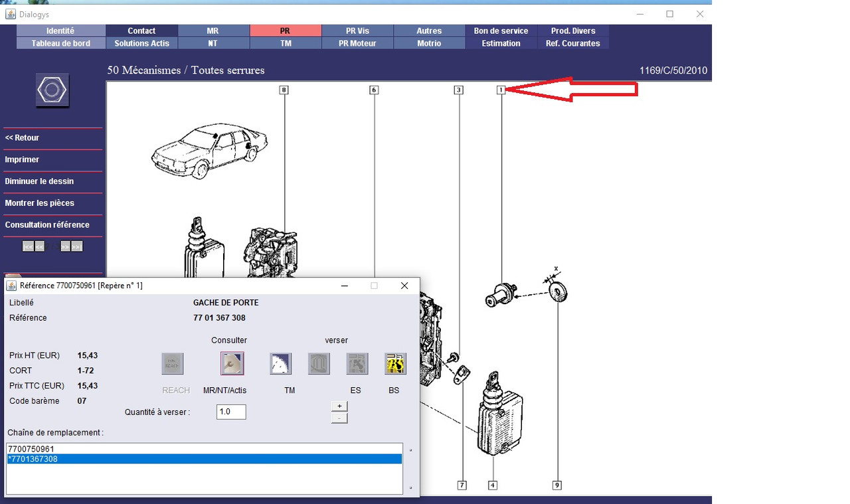Click the greyed Motrio icon between TM and ES
850x504 pixels.
pos(319,363)
